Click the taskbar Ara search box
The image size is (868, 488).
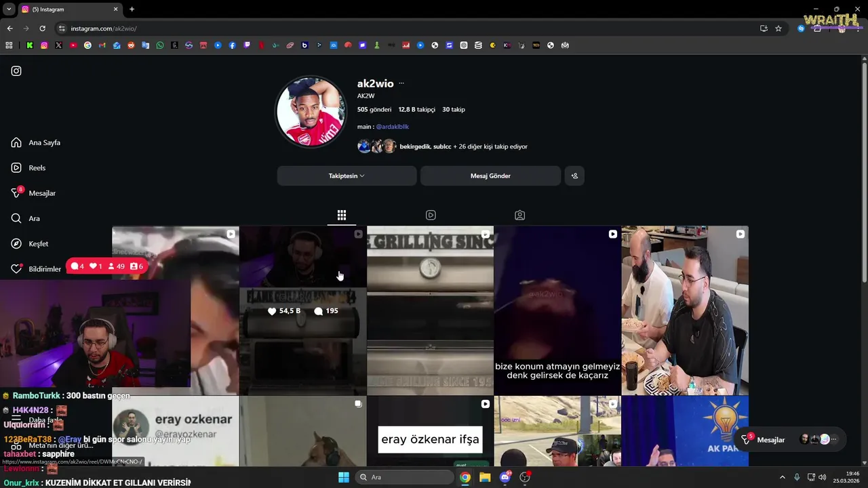[x=404, y=477]
